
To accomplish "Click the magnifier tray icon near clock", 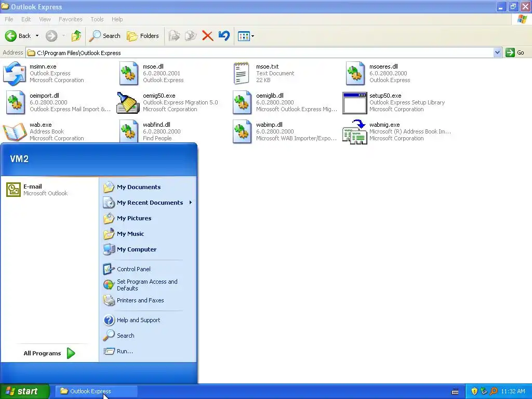I will 494,391.
